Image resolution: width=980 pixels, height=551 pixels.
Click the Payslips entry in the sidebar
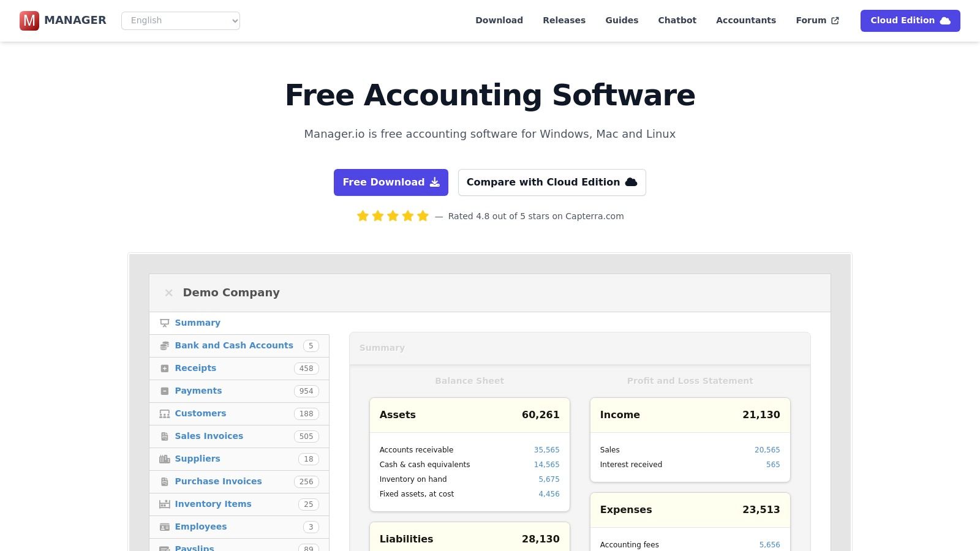(x=194, y=548)
